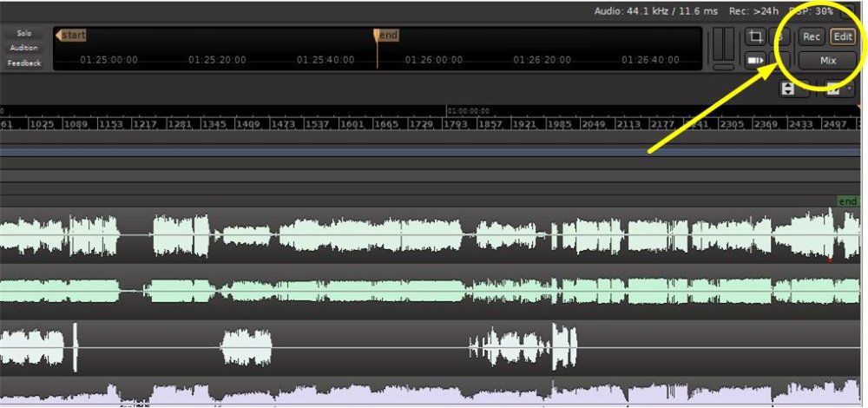Click bar 2113 on the ruler
Viewport: 868px width, 408px height.
coord(628,124)
